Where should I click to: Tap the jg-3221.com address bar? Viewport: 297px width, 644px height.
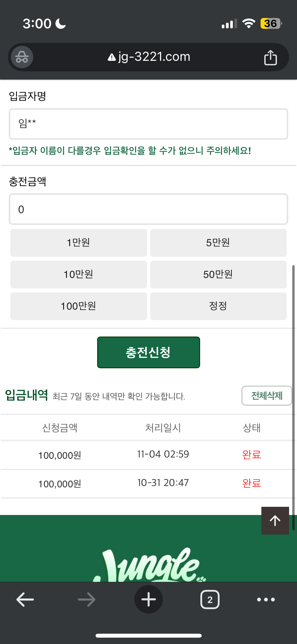(149, 57)
